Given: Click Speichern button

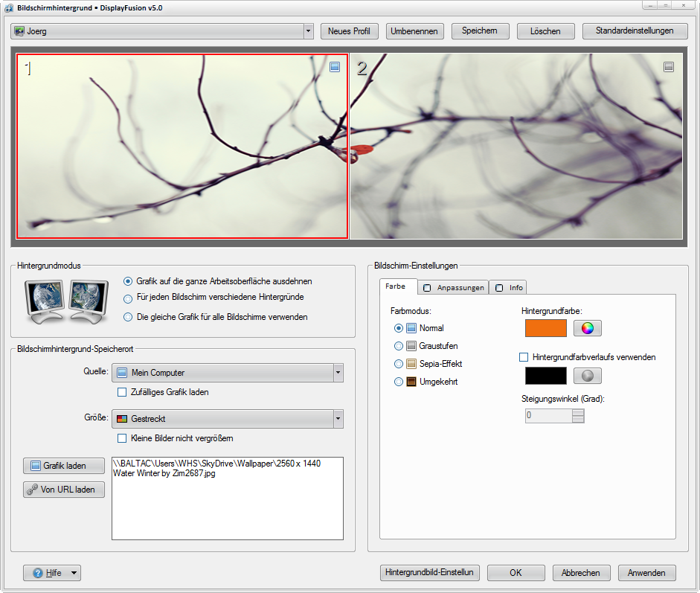Looking at the screenshot, I should pos(480,31).
